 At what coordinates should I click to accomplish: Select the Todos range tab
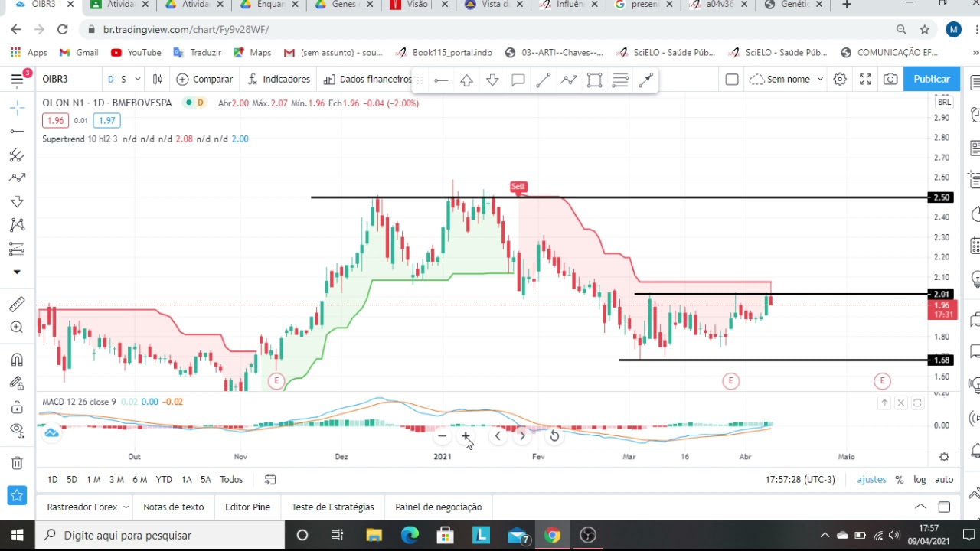231,479
